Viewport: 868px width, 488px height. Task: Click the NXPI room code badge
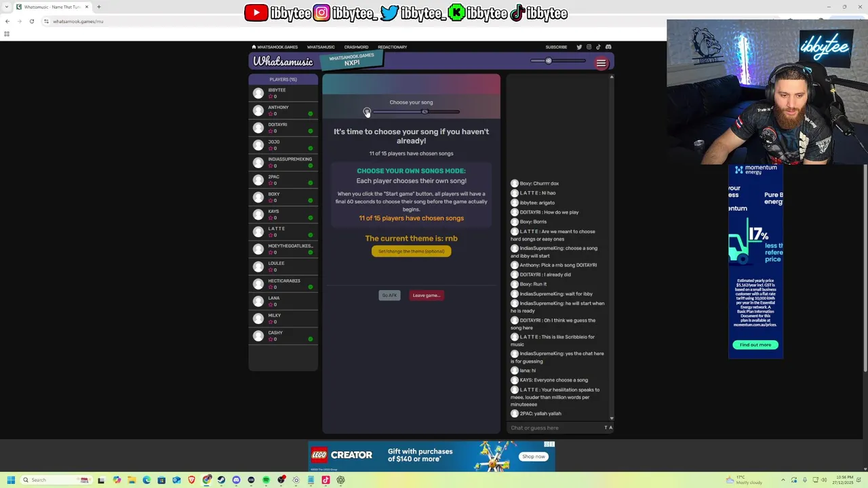[351, 60]
